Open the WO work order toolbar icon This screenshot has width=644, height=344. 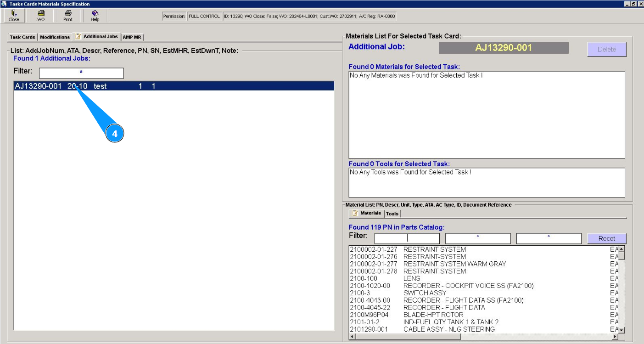pyautogui.click(x=41, y=16)
